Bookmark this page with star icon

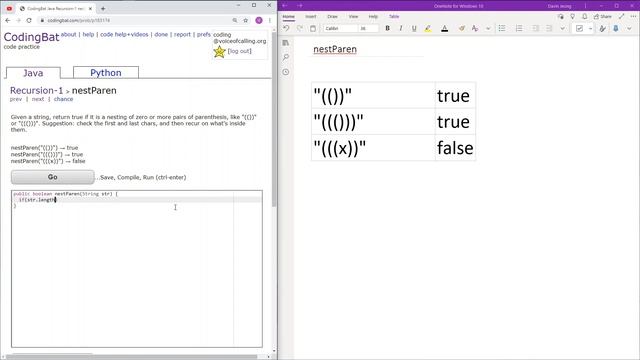[245, 20]
